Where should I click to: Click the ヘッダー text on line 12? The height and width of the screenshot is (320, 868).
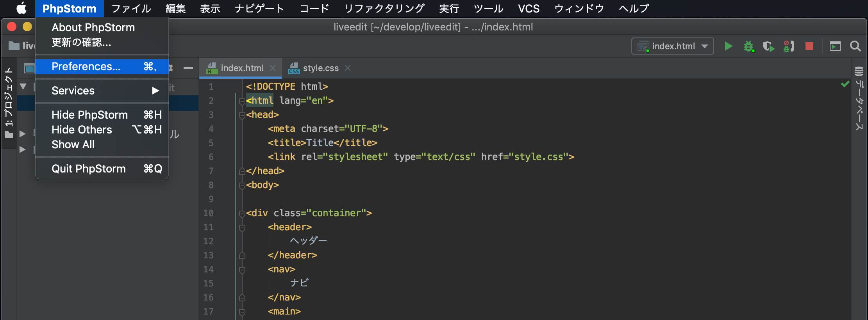(x=308, y=241)
